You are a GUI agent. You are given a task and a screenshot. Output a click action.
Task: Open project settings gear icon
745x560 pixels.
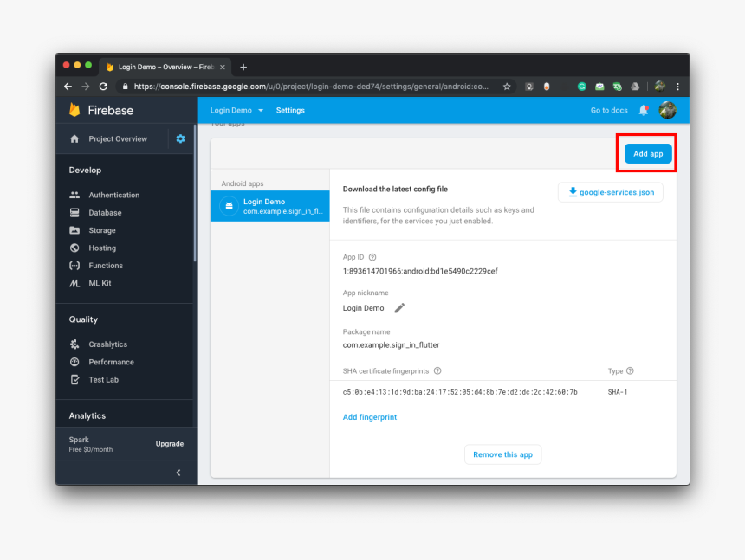pyautogui.click(x=180, y=138)
